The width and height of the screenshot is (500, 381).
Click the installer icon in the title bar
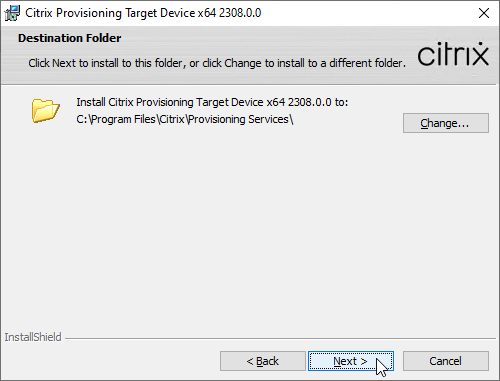[x=12, y=13]
